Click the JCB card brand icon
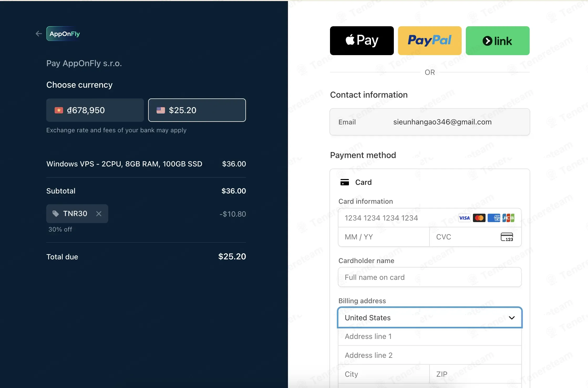 coord(508,218)
